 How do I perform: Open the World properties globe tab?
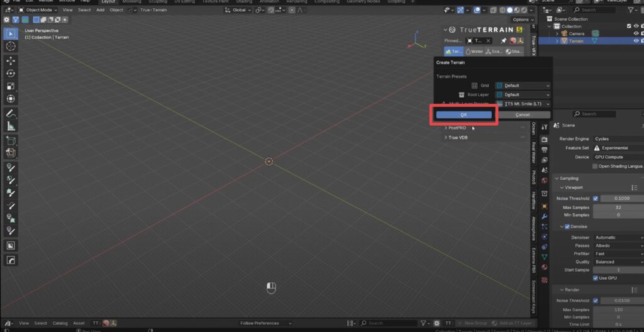[x=544, y=180]
